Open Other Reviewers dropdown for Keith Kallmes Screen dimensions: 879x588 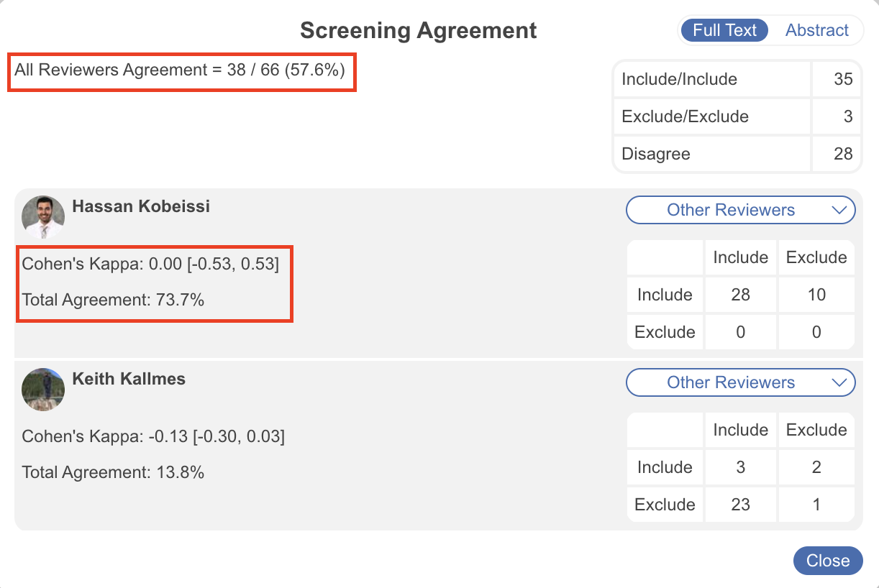(739, 382)
